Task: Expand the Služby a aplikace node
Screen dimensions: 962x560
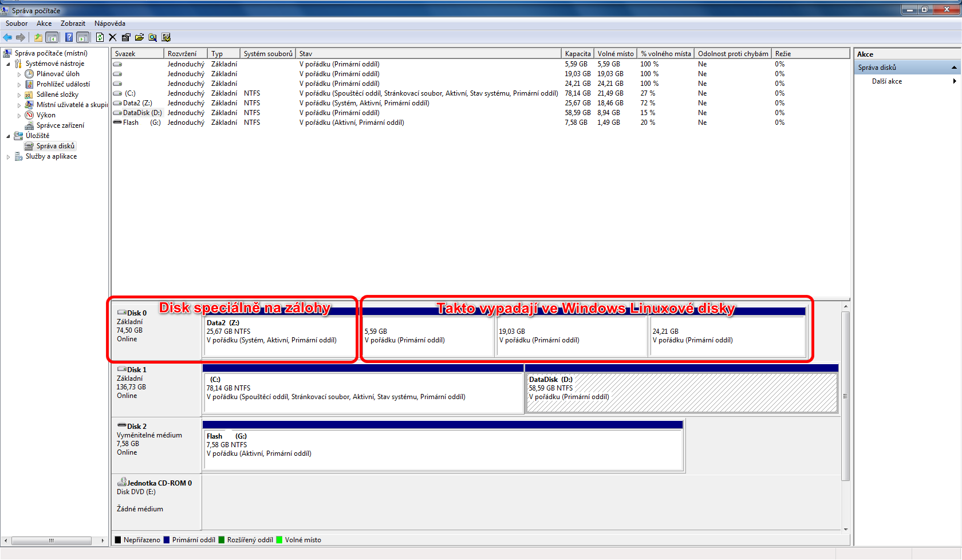Action: tap(8, 157)
